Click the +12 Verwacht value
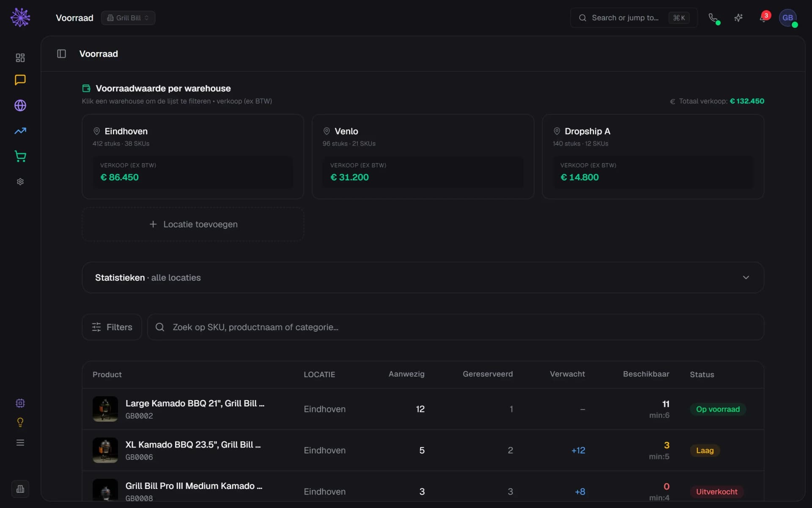Viewport: 812px width, 508px height. 578,450
